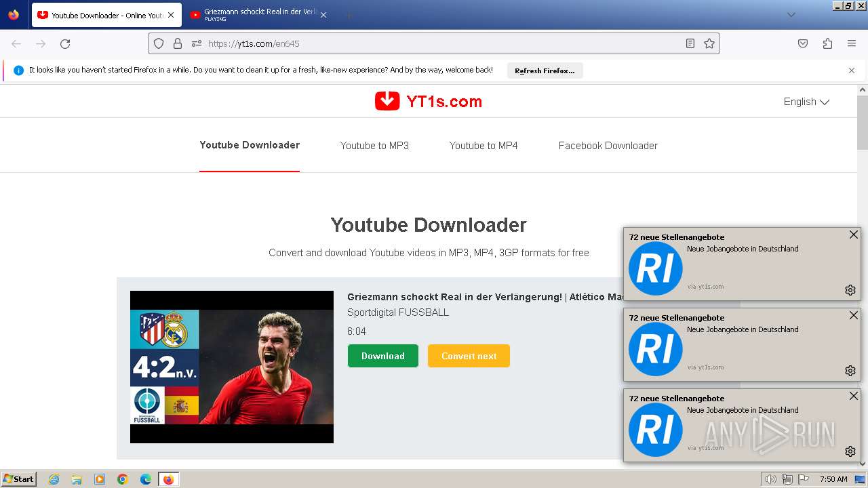Image resolution: width=868 pixels, height=488 pixels.
Task: Go back one page
Action: 16,43
